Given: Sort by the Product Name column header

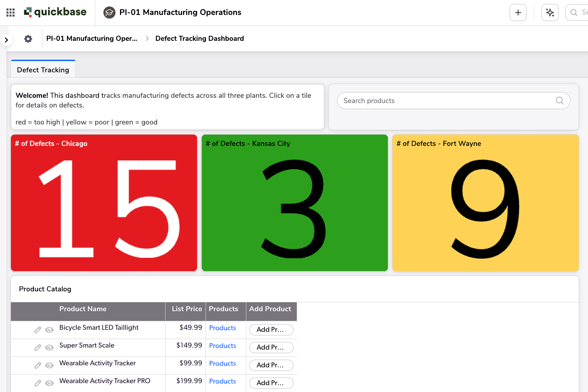Looking at the screenshot, I should click(83, 309).
